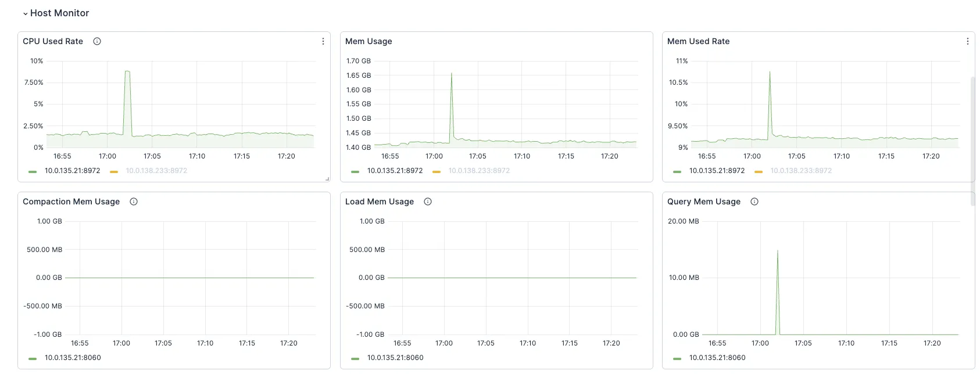The width and height of the screenshot is (980, 374).
Task: Toggle 10.0.138.233:8972 series in CPU Used Rate legend
Action: pyautogui.click(x=156, y=171)
